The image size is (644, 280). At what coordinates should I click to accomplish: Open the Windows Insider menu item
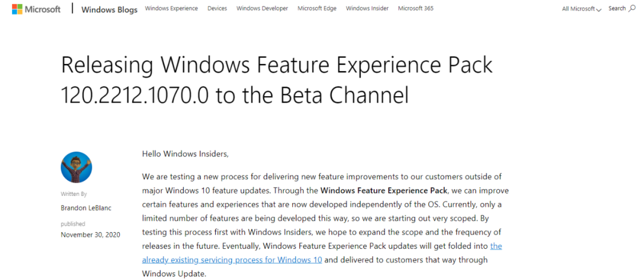click(367, 8)
